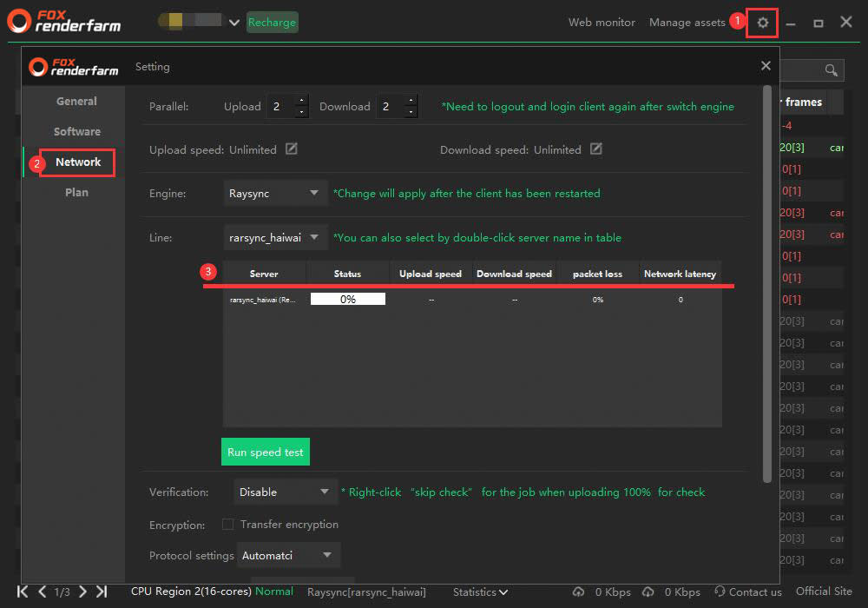
Task: Click the Upload speed column header
Action: [x=431, y=274]
